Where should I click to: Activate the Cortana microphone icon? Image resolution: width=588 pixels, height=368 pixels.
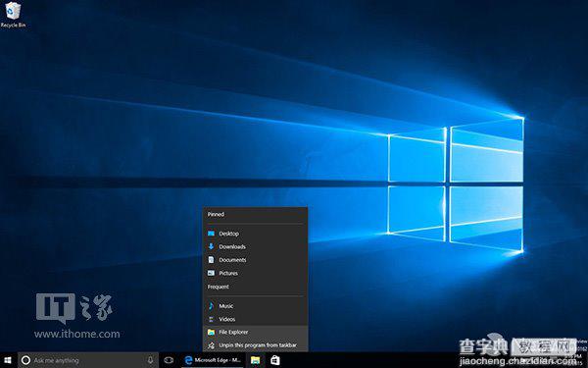pyautogui.click(x=150, y=360)
